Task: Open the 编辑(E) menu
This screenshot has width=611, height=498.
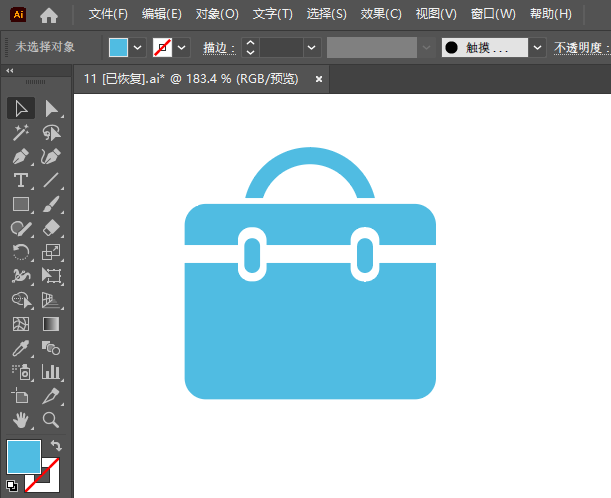Action: 162,14
